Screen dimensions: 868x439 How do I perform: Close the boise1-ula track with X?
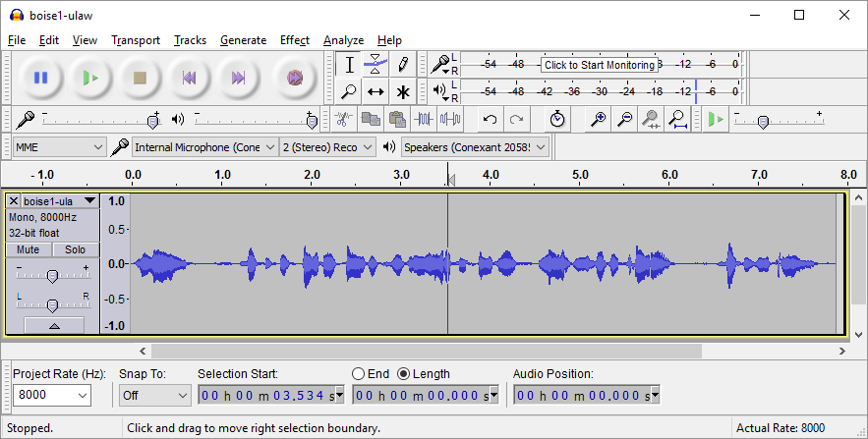(x=14, y=201)
